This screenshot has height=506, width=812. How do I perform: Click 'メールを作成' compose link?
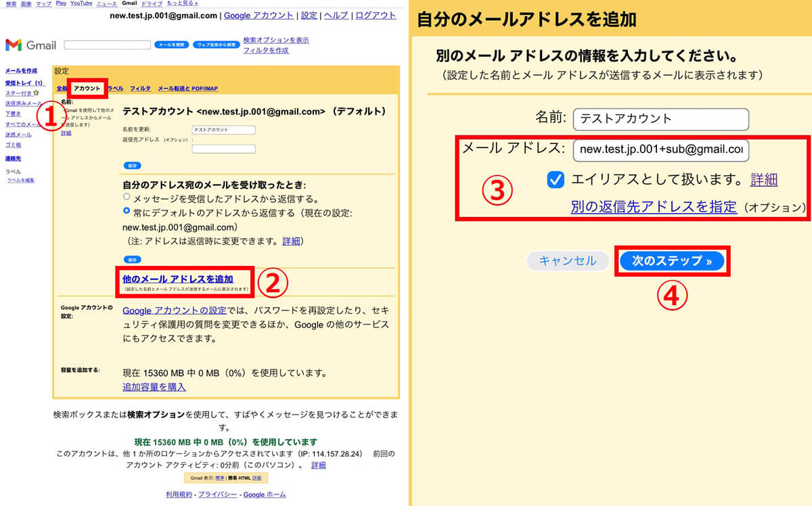21,70
